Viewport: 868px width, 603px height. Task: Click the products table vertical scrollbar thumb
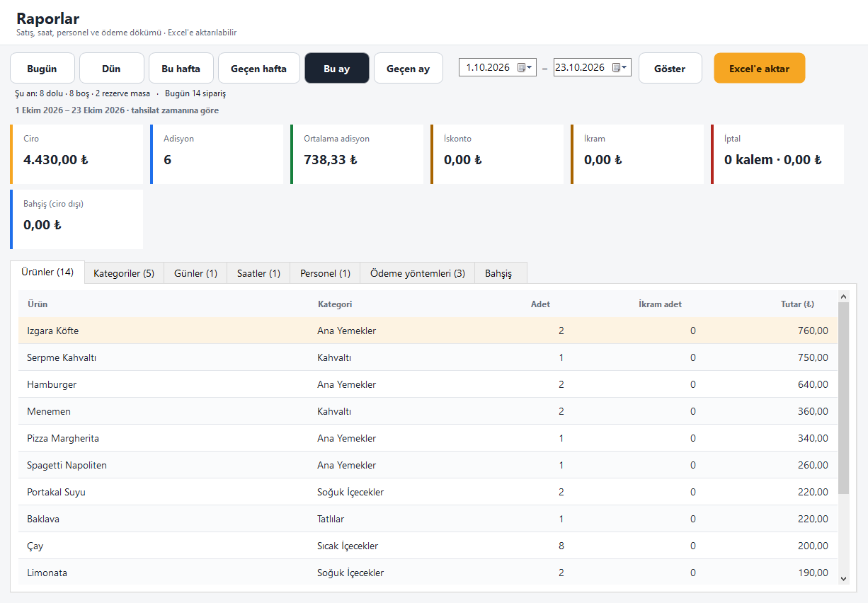tap(843, 398)
